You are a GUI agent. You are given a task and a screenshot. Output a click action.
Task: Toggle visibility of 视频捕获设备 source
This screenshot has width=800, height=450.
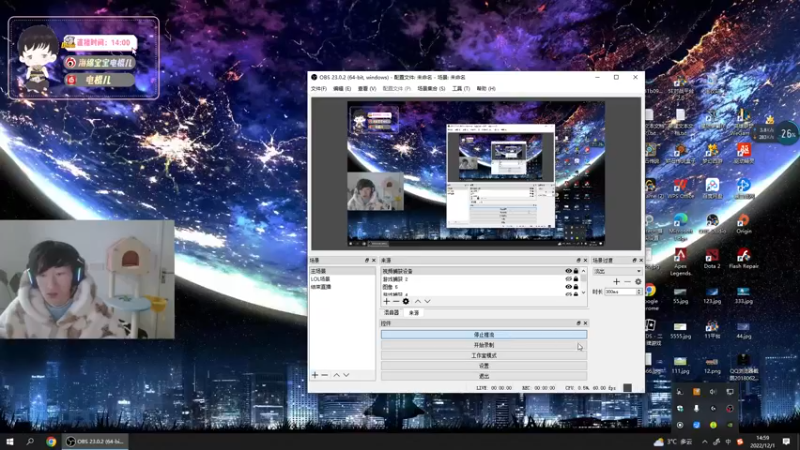pyautogui.click(x=568, y=271)
